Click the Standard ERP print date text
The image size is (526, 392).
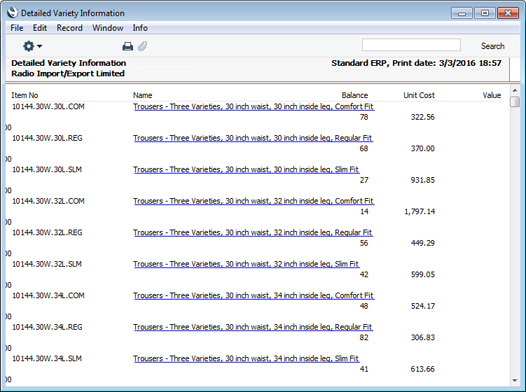[416, 63]
